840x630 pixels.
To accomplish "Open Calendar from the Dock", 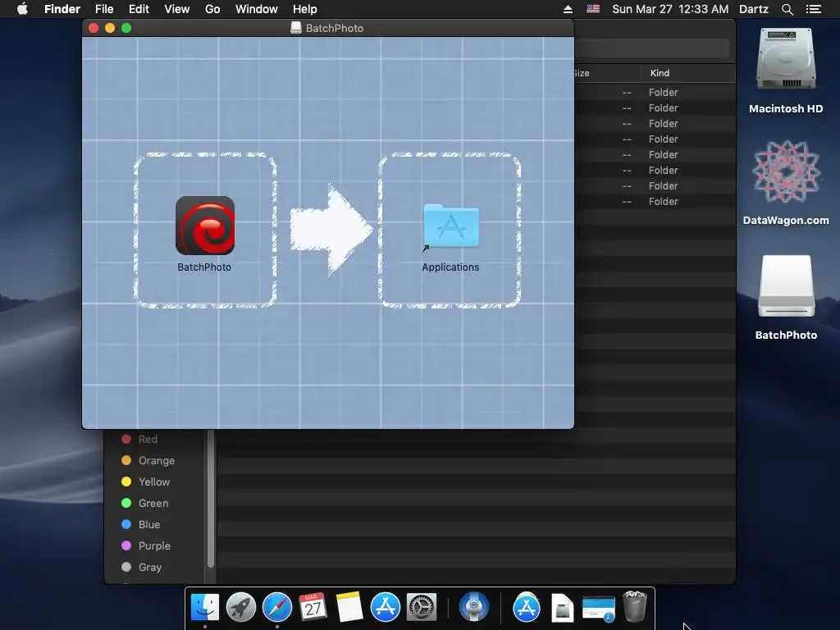I will click(313, 608).
